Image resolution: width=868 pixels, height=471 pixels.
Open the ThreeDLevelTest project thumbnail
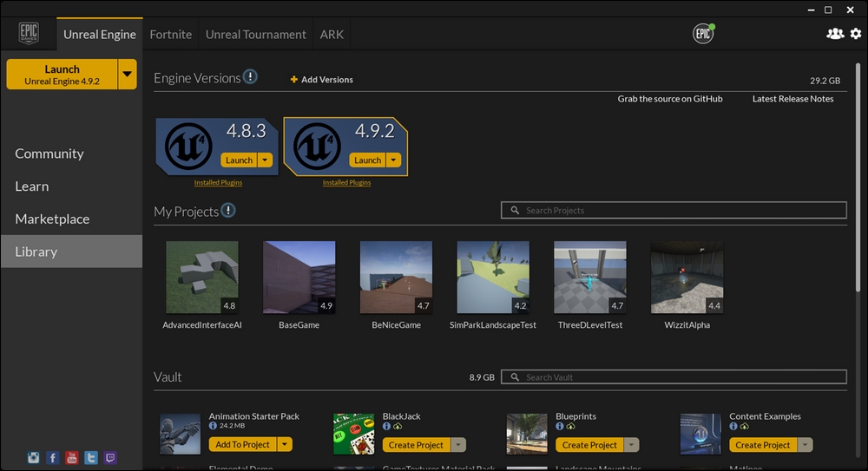pos(590,278)
